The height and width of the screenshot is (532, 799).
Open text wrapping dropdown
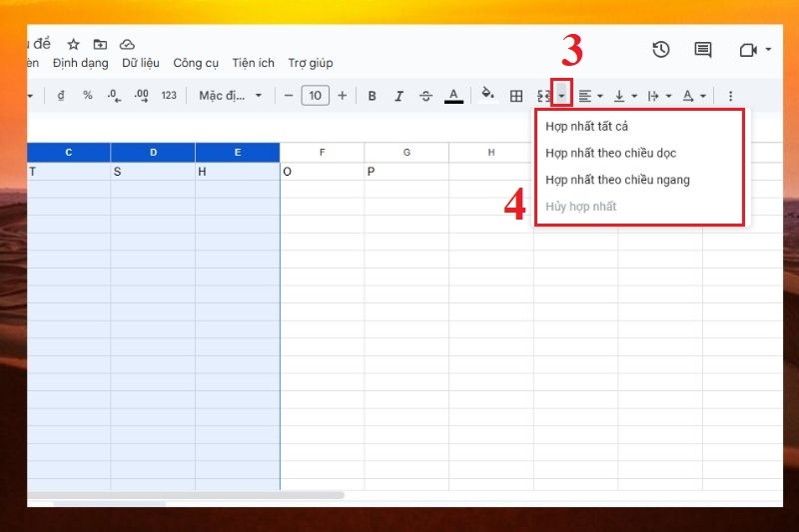click(x=659, y=96)
